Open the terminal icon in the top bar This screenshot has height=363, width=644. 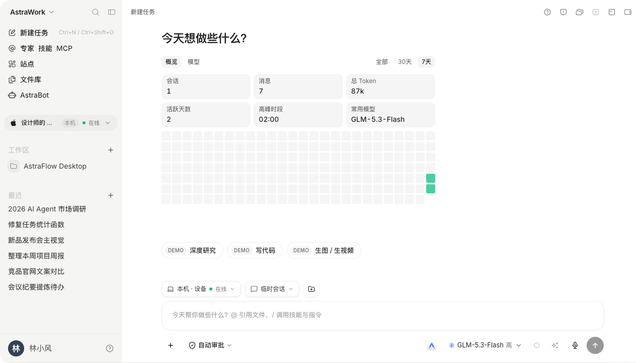tap(612, 12)
